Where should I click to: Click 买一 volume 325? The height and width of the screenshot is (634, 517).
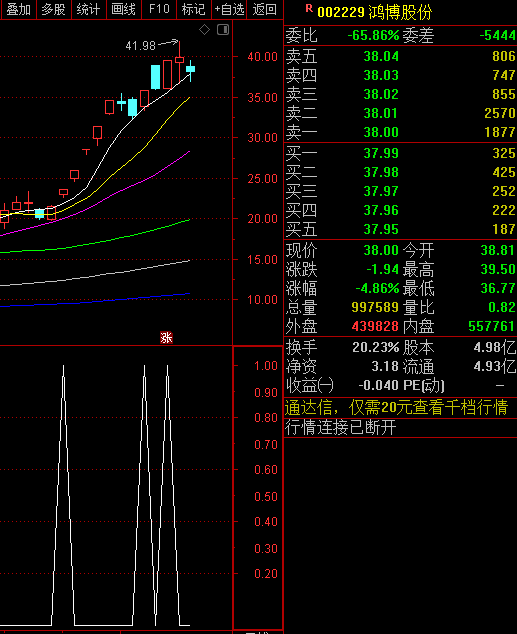tap(504, 153)
